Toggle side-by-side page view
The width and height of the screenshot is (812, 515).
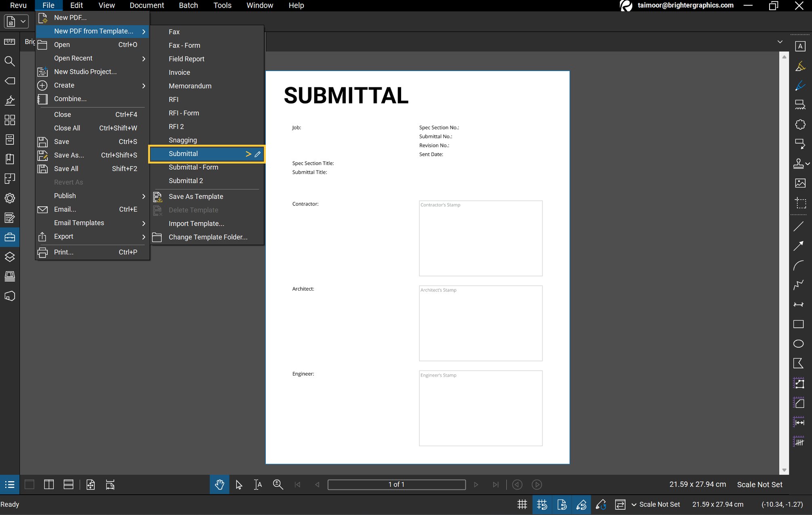(x=48, y=484)
